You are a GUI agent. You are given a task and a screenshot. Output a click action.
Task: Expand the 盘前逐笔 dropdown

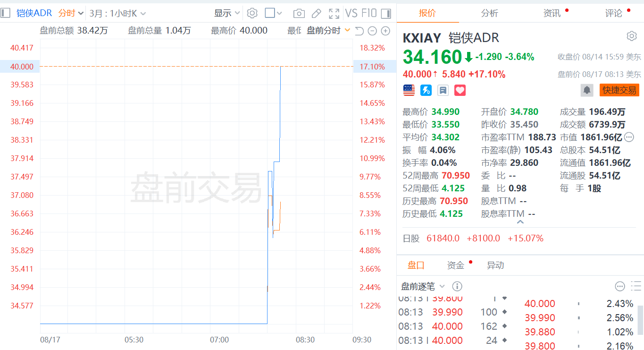click(x=423, y=286)
